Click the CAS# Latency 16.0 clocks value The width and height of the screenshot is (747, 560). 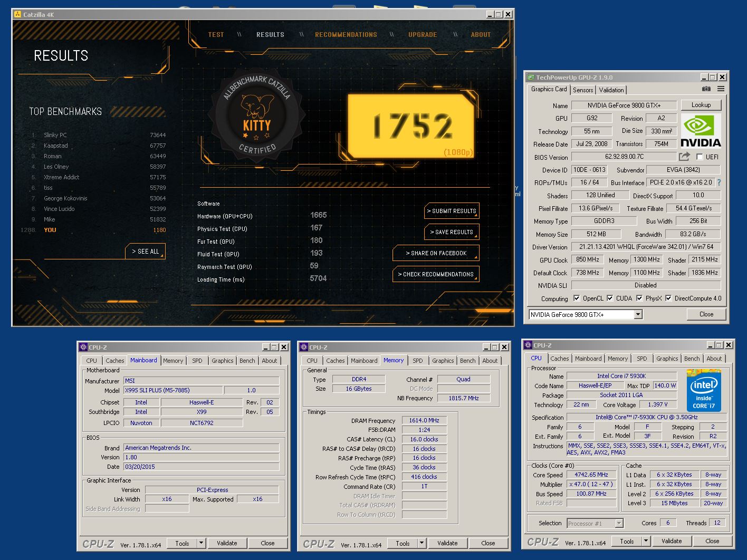click(424, 439)
